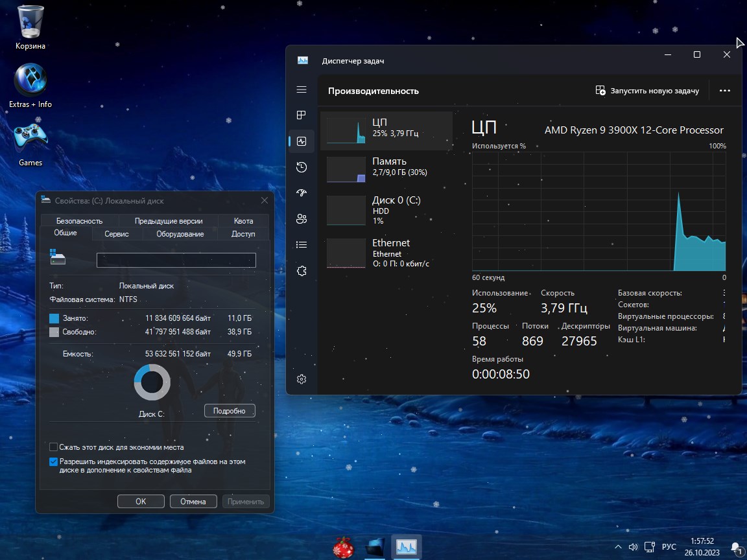Click the Подробно button
Screen dimensions: 747x560
230,411
